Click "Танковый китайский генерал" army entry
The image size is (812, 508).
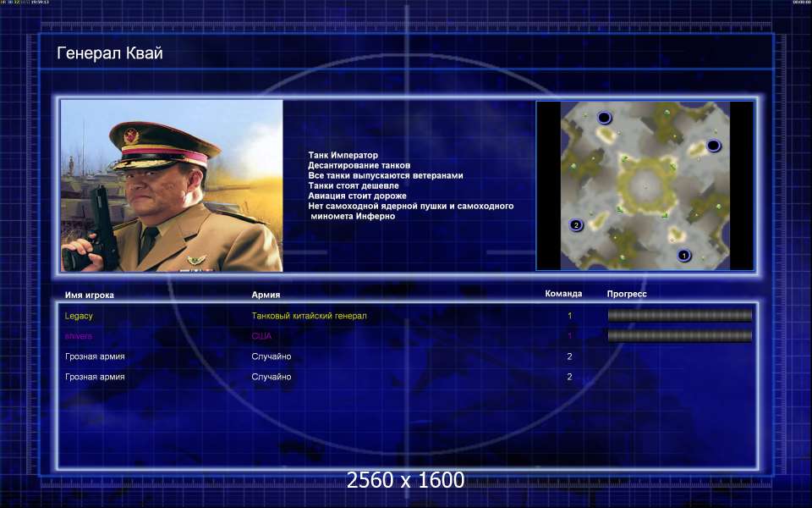[x=310, y=316]
